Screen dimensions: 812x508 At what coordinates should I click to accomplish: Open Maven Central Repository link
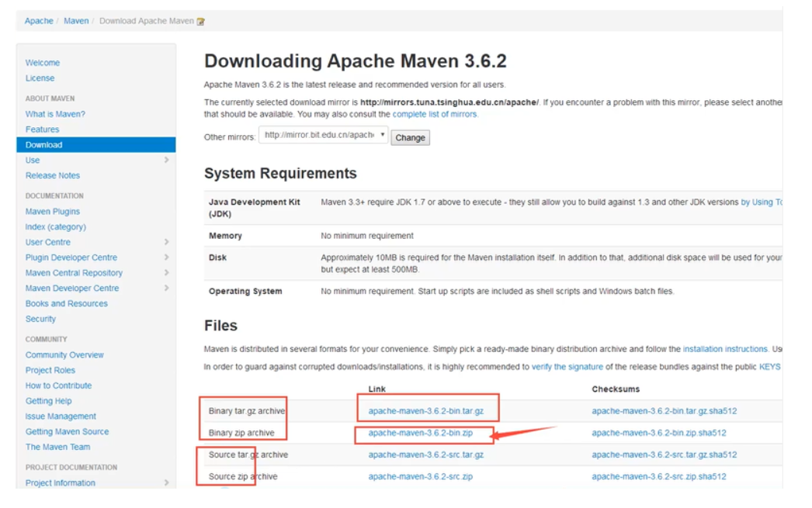pos(74,273)
